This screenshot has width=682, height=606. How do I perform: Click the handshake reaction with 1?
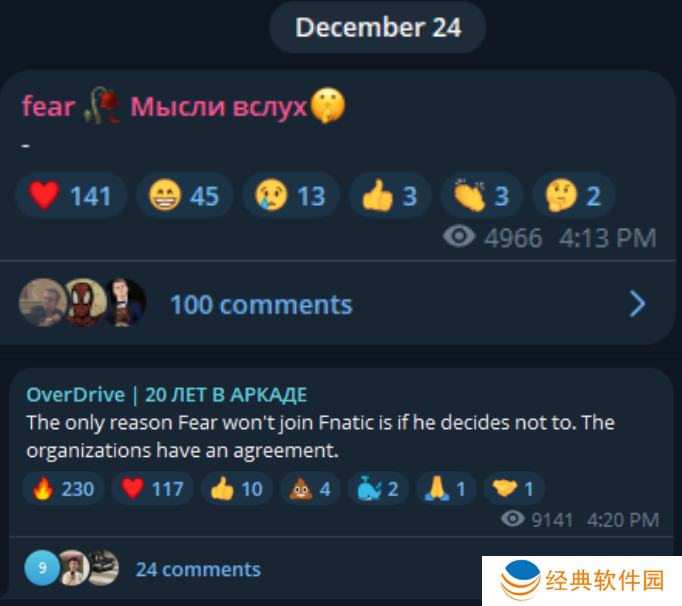pos(514,488)
